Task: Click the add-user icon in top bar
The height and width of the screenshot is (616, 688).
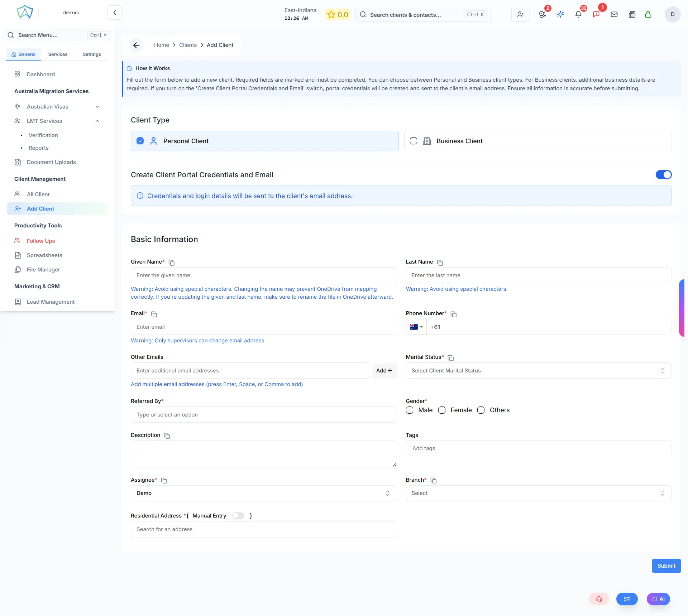Action: coord(520,14)
